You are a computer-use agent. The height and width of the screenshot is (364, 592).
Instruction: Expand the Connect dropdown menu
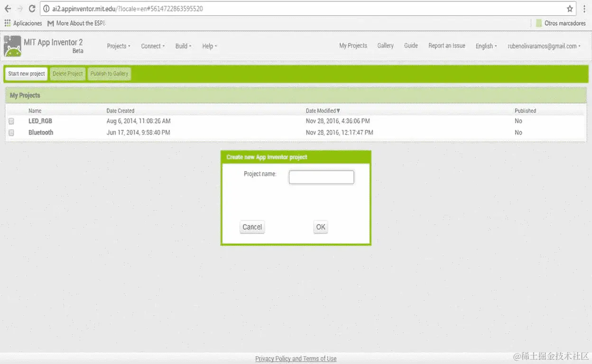pyautogui.click(x=153, y=46)
